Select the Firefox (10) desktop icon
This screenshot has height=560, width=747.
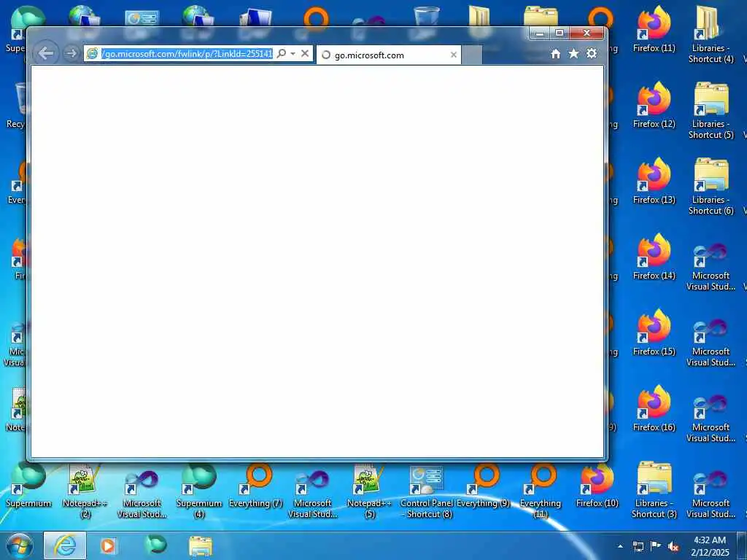pyautogui.click(x=597, y=484)
